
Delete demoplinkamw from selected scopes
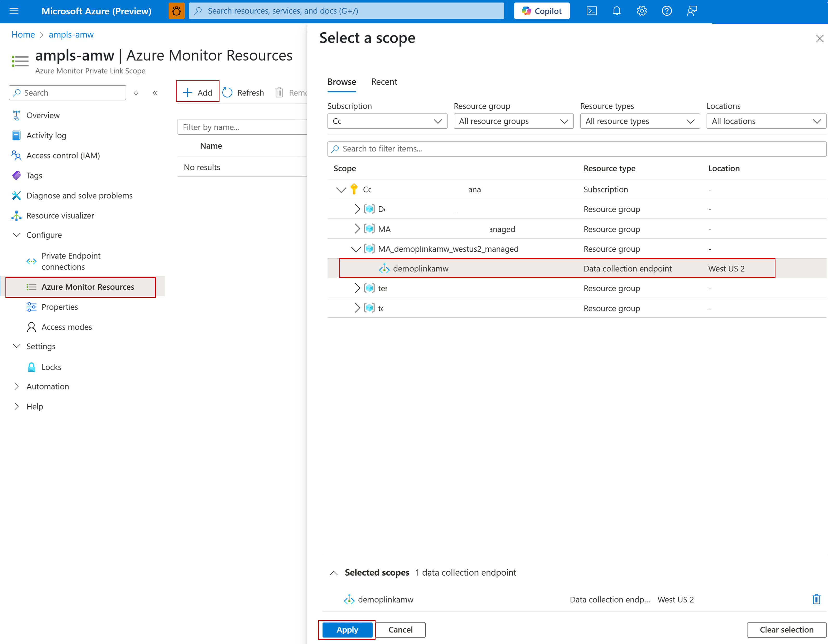coord(816,599)
